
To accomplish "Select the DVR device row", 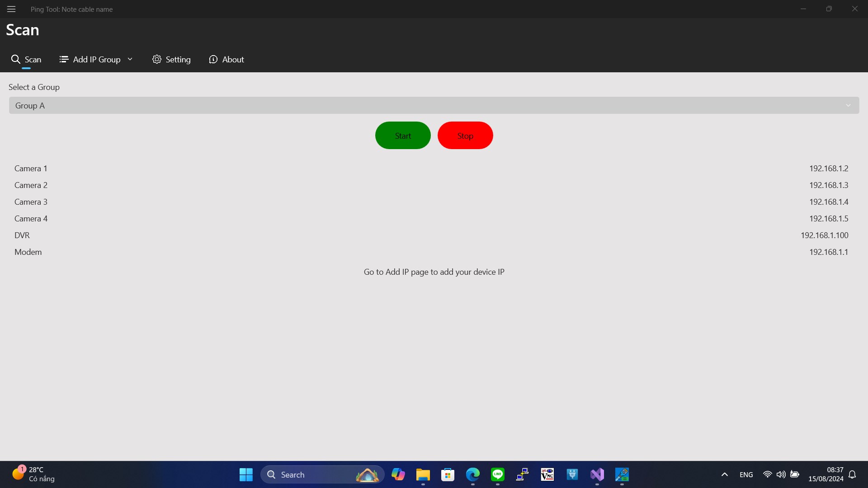I will coord(22,235).
